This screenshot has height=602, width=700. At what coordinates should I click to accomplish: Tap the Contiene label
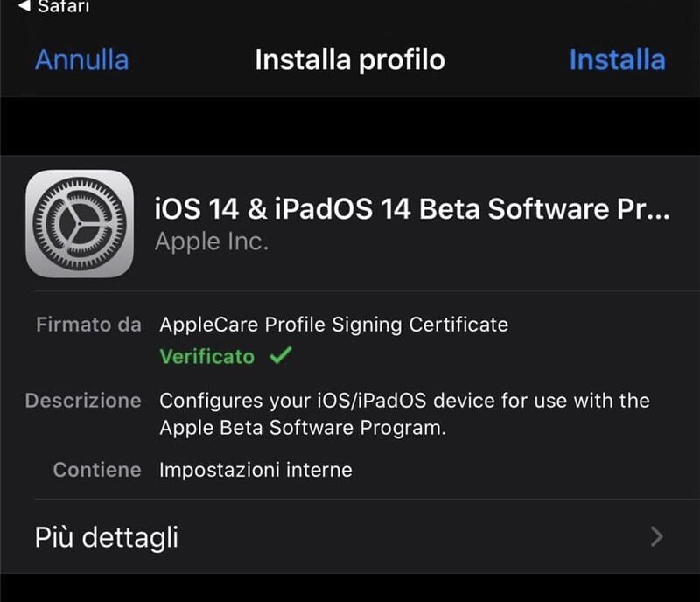(x=97, y=470)
